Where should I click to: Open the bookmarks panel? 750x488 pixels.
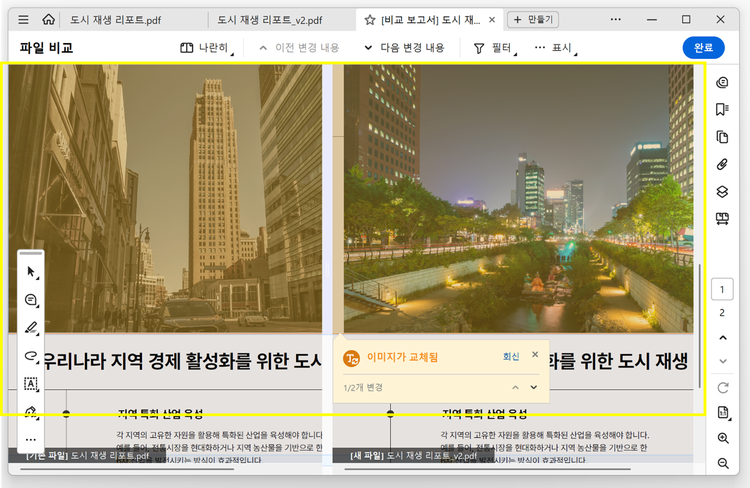pyautogui.click(x=722, y=110)
